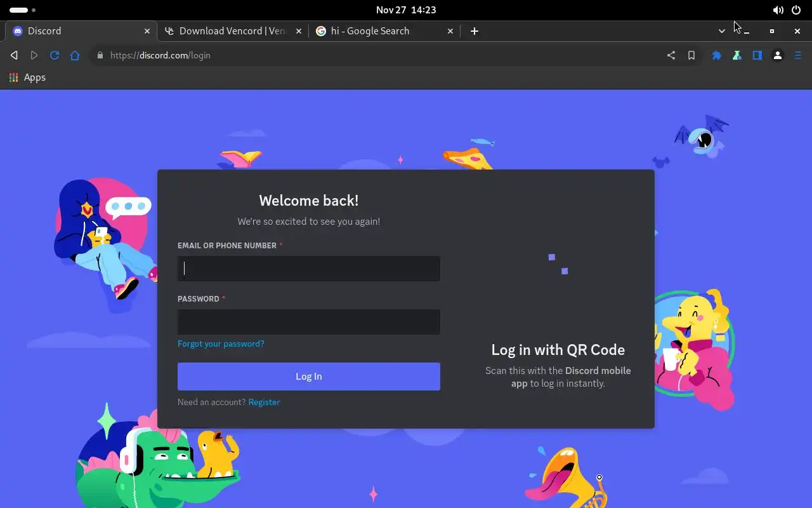812x508 pixels.
Task: Close the Discord tab
Action: coord(147,30)
